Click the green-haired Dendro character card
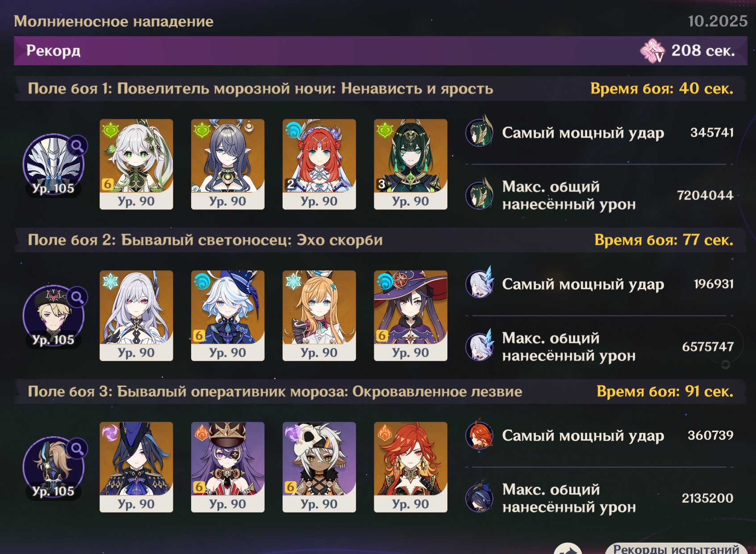The image size is (756, 554). pyautogui.click(x=410, y=164)
